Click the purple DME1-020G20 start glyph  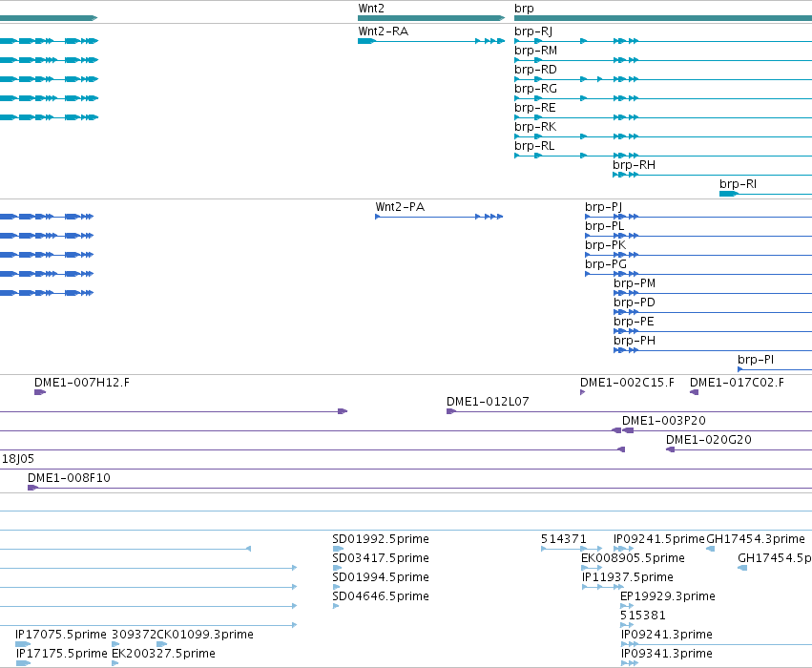point(670,449)
